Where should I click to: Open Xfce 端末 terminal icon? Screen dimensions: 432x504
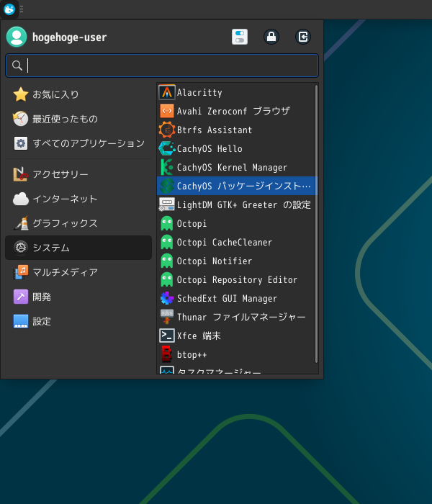click(x=166, y=336)
